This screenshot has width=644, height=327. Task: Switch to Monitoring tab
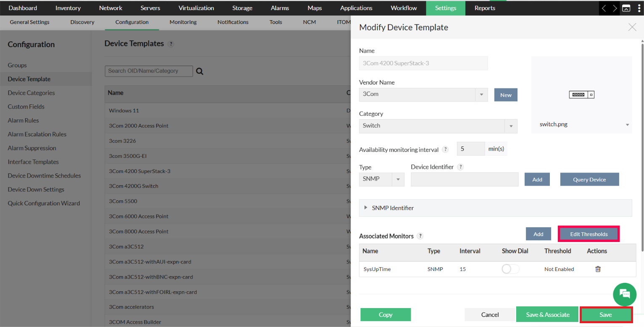(183, 22)
